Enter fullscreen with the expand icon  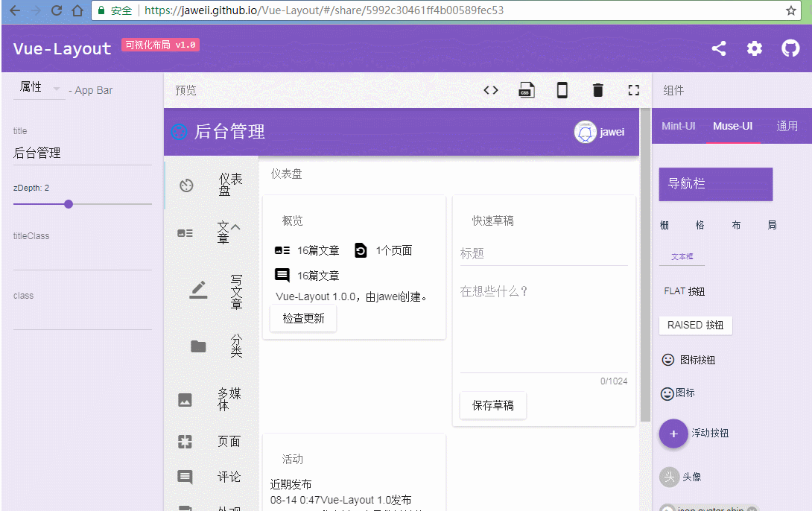point(633,89)
